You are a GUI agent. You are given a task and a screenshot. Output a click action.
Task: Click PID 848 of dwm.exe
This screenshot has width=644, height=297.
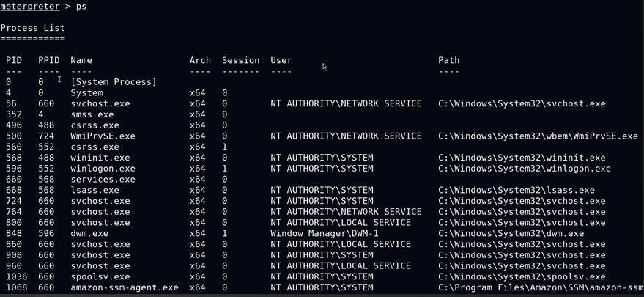click(x=14, y=233)
